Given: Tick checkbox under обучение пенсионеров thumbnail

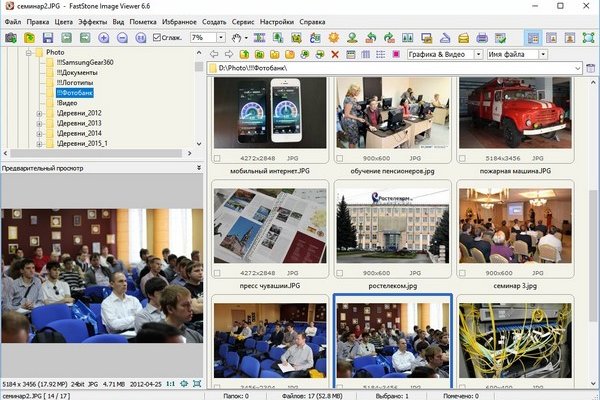Looking at the screenshot, I should pyautogui.click(x=340, y=158).
